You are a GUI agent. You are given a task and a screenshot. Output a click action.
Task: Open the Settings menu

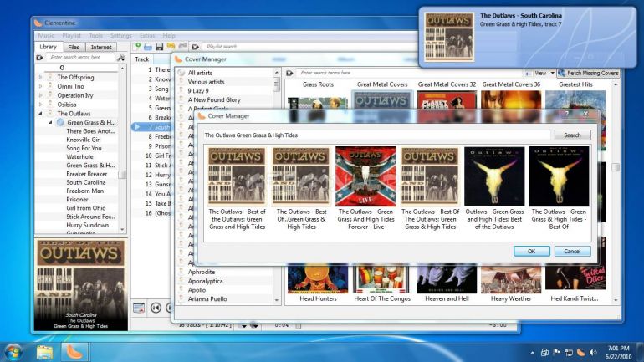point(120,36)
